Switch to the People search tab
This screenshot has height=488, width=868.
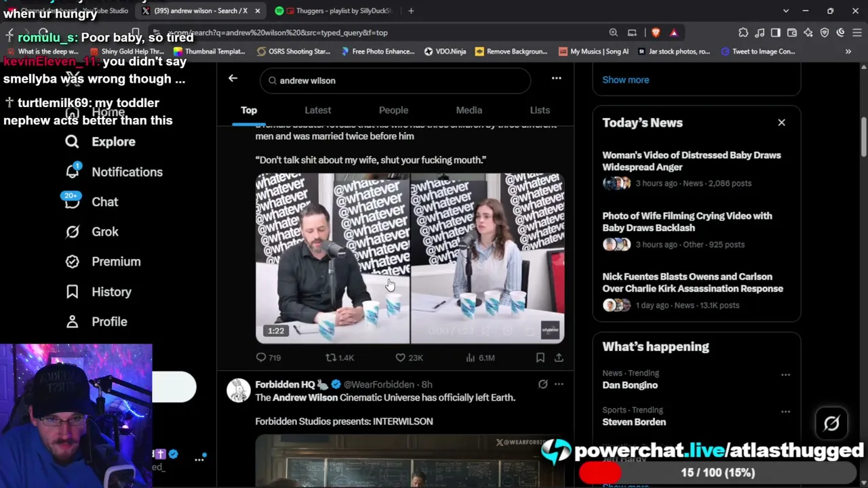(393, 110)
